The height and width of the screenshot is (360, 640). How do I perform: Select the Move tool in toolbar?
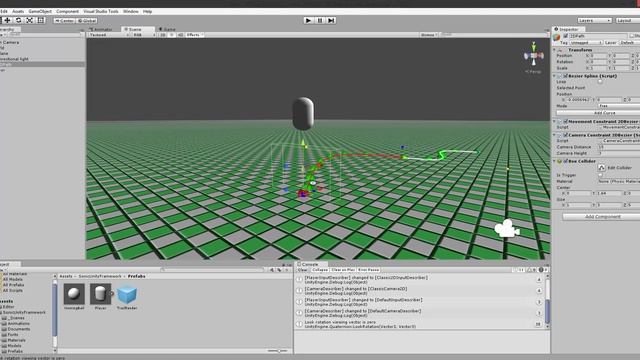pos(7,20)
